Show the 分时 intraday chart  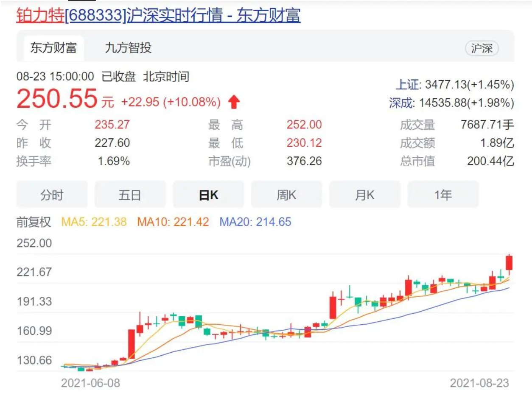point(52,195)
